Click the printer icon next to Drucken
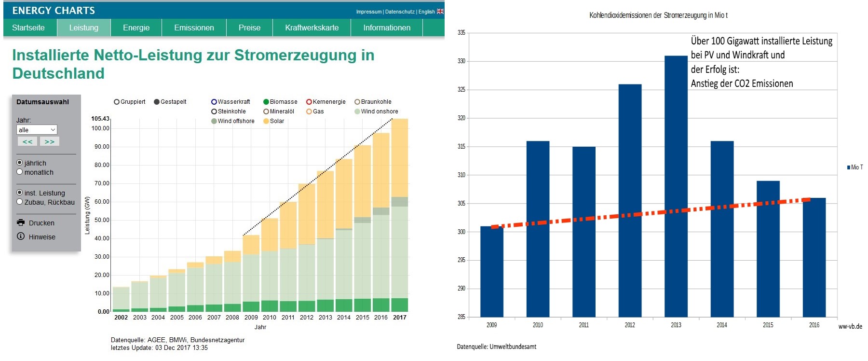Image resolution: width=868 pixels, height=361 pixels. 21,222
